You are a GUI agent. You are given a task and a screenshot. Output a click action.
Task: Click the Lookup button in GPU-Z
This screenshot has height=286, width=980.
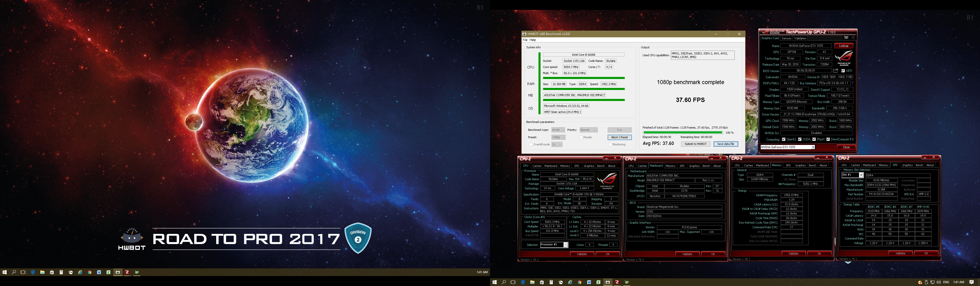tap(843, 46)
